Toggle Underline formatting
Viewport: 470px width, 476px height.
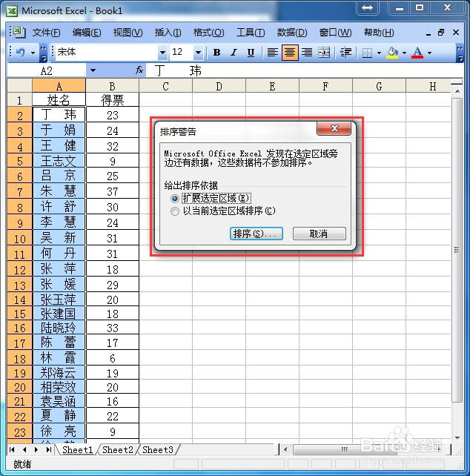pos(251,53)
